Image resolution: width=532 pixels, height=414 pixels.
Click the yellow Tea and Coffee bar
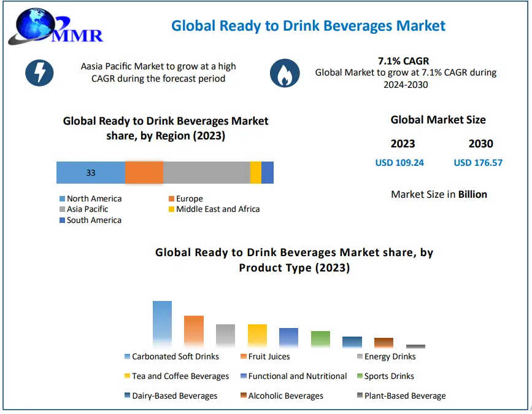coord(257,335)
